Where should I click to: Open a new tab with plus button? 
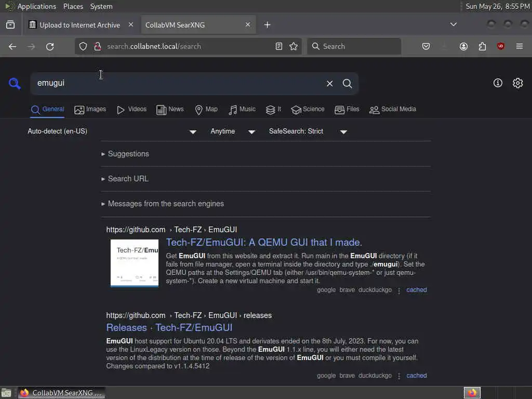pos(268,25)
